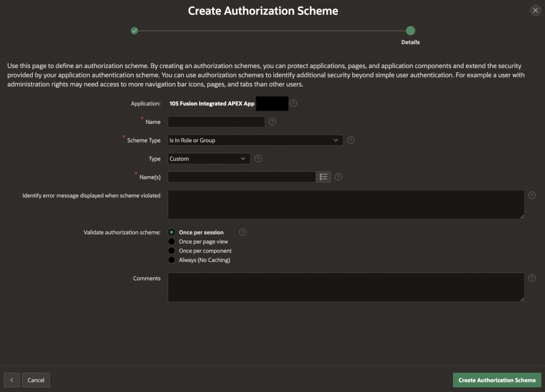Choose Once per component validation

(172, 251)
